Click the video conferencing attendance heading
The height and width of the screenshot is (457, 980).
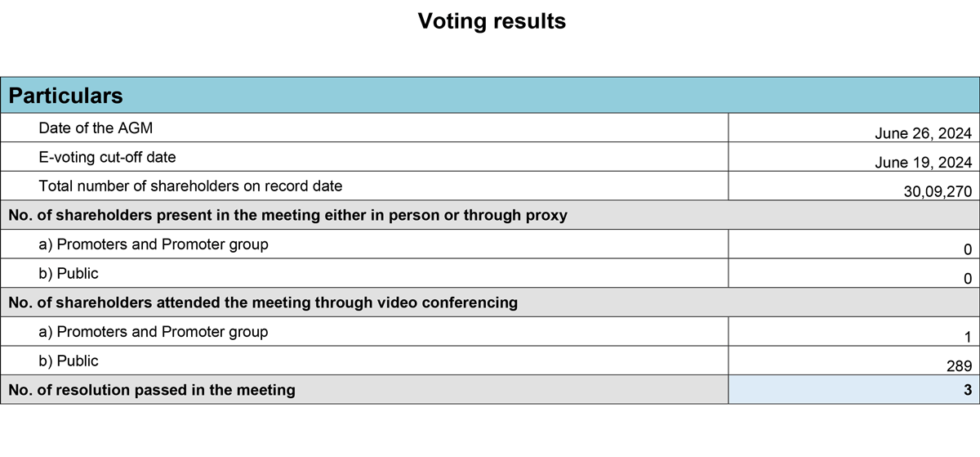262,302
